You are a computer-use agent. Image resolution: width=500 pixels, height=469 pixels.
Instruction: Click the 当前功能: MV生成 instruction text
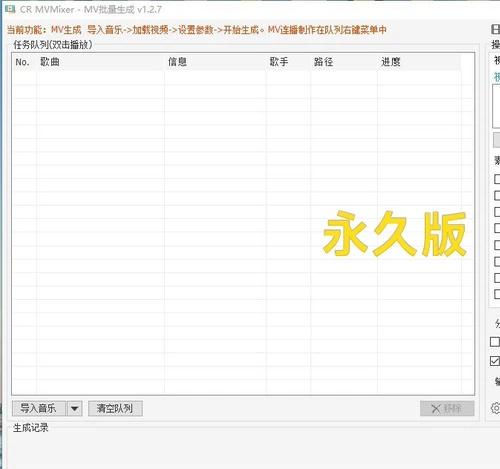pos(197,30)
